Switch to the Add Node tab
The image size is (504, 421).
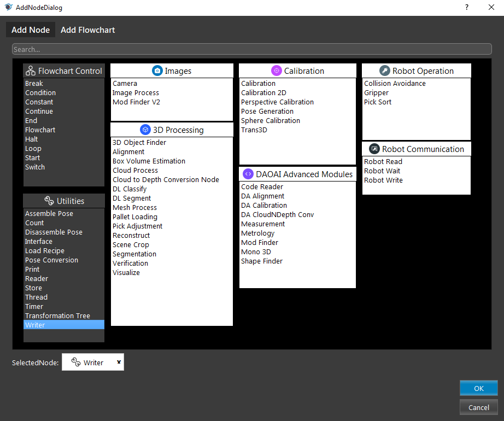[31, 30]
